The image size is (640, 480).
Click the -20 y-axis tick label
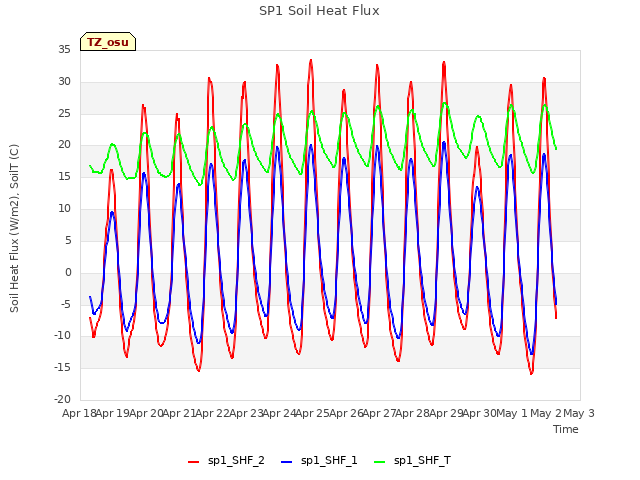tap(62, 400)
